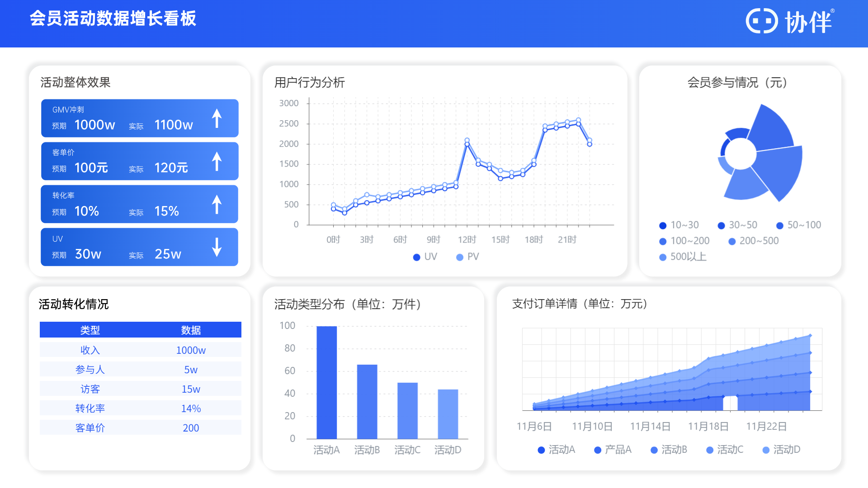Click the down arrow on the UV card
The width and height of the screenshot is (868, 488).
tap(217, 247)
